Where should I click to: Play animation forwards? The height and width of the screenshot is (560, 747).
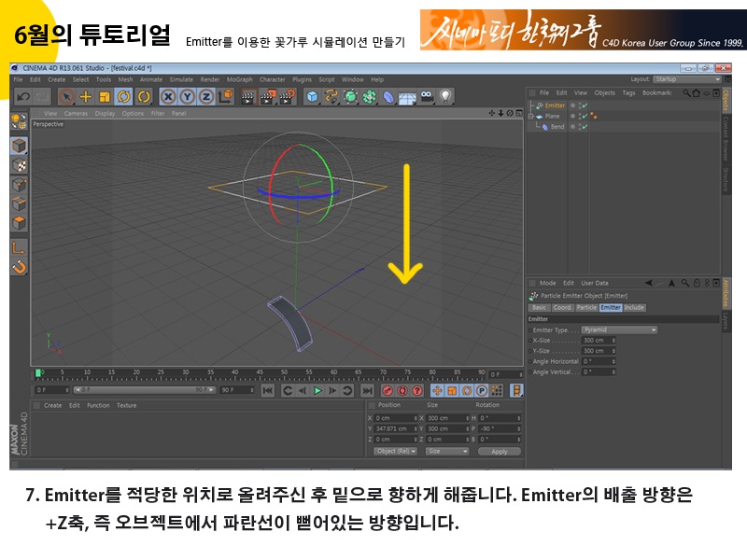[x=317, y=391]
